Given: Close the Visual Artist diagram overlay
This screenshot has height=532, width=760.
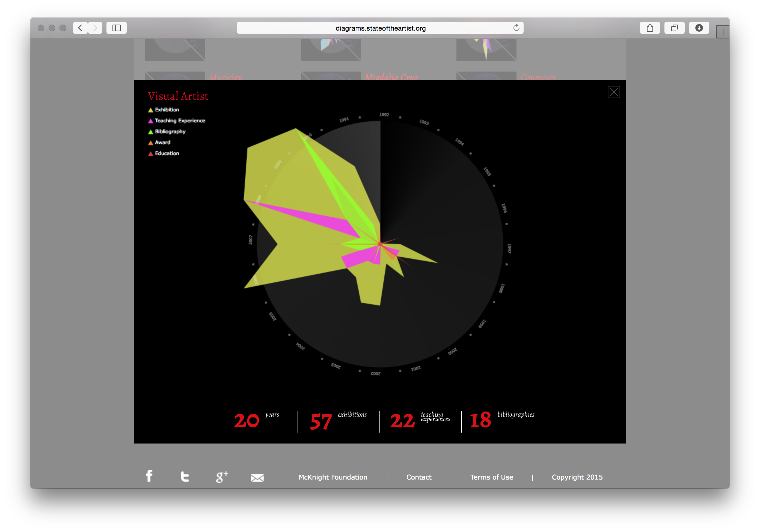Looking at the screenshot, I should [x=614, y=92].
